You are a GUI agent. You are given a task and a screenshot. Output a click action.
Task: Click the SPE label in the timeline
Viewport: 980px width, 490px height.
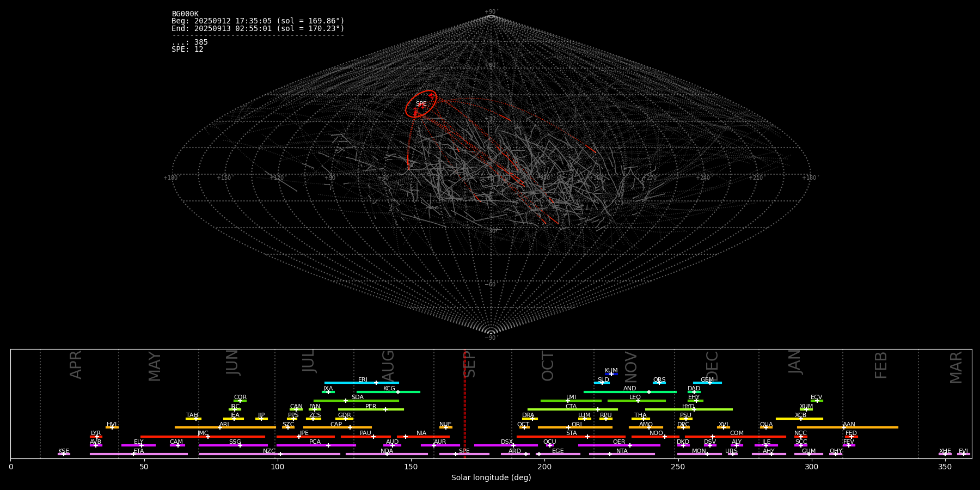[x=464, y=451]
